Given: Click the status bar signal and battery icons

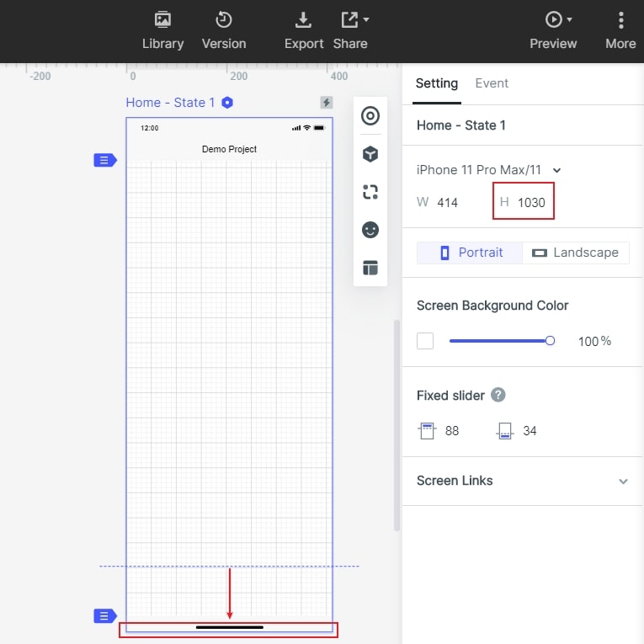Looking at the screenshot, I should (x=308, y=128).
